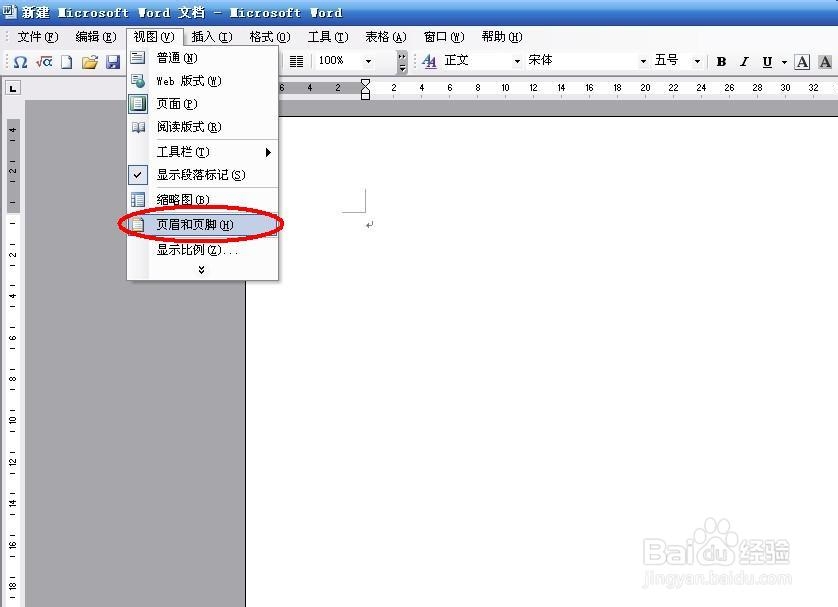Toggle bold formatting
The width and height of the screenshot is (838, 607).
[721, 61]
